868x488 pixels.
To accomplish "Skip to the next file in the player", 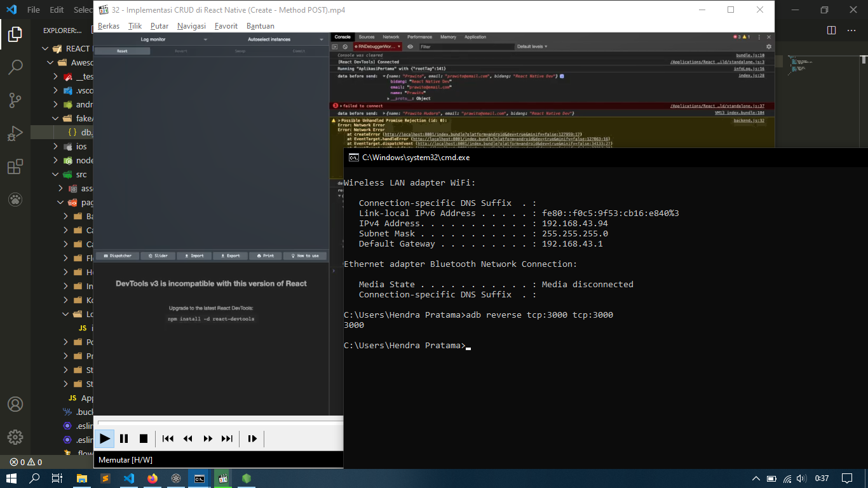I will click(227, 438).
